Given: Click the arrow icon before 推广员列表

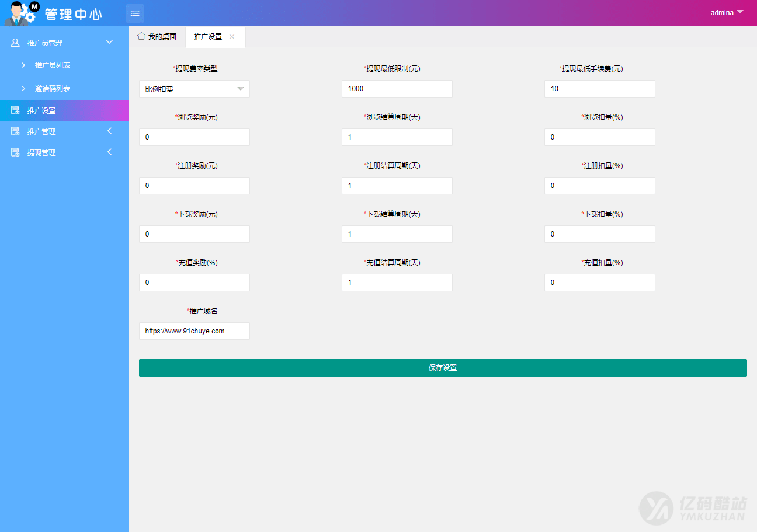Looking at the screenshot, I should coord(23,65).
